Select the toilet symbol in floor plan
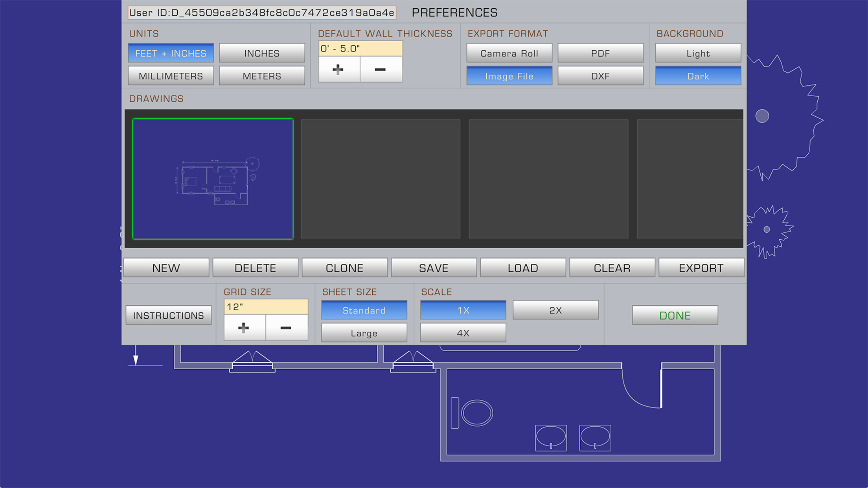868x488 pixels. pyautogui.click(x=472, y=413)
